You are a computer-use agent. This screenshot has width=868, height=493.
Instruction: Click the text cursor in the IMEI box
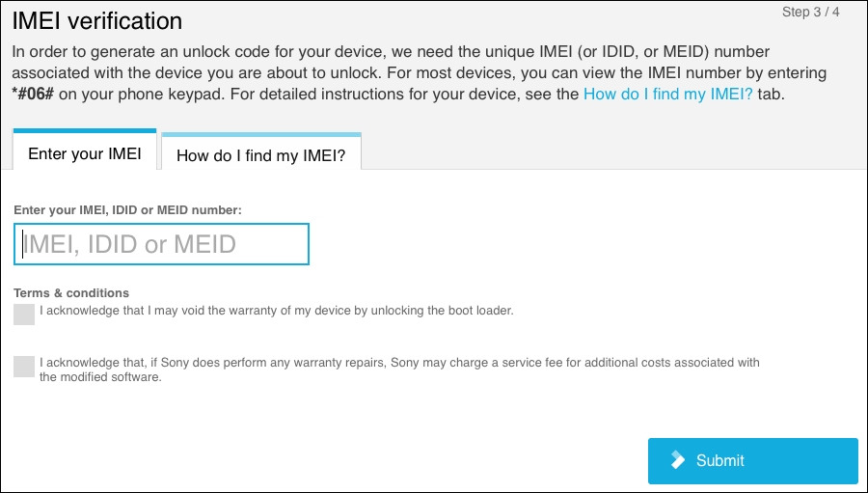pos(23,244)
